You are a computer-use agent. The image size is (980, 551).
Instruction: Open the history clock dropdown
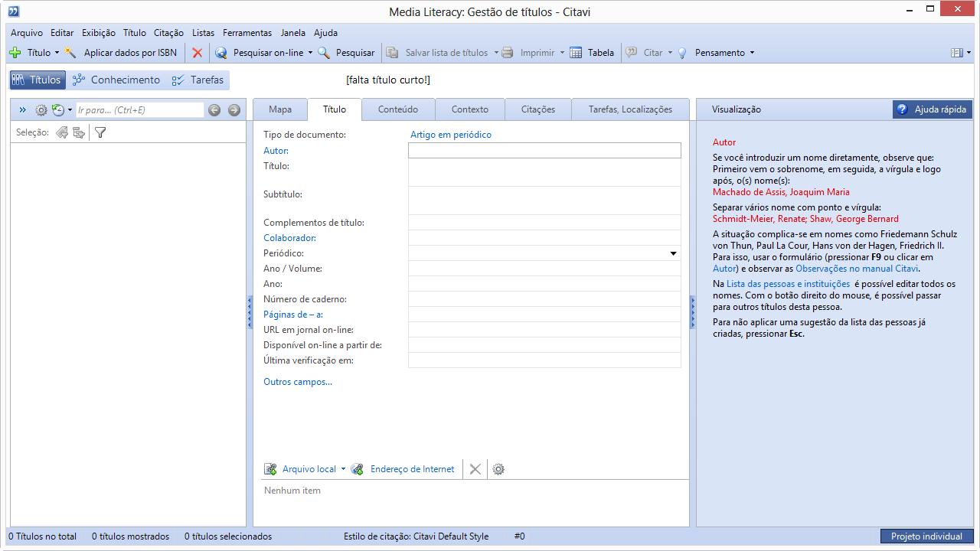[61, 110]
